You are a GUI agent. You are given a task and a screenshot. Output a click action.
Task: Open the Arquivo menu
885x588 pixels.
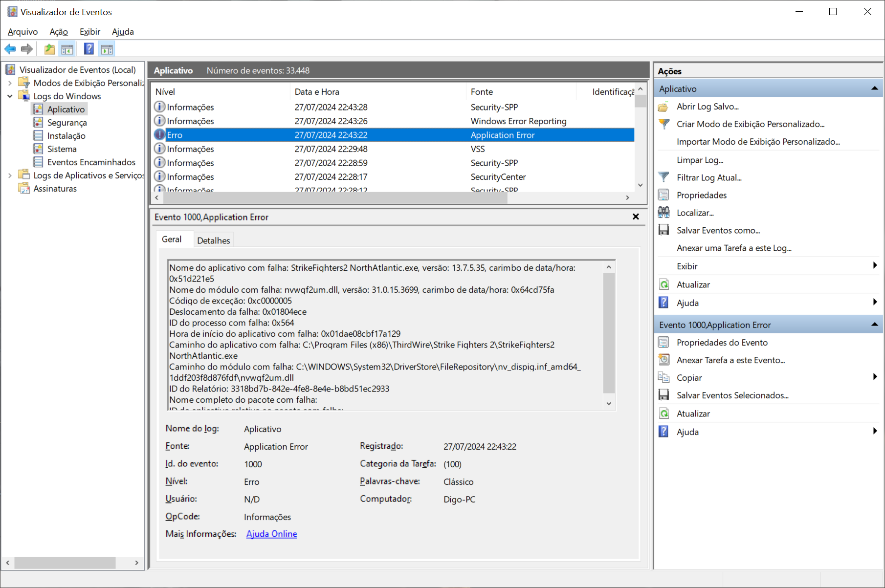(x=22, y=32)
